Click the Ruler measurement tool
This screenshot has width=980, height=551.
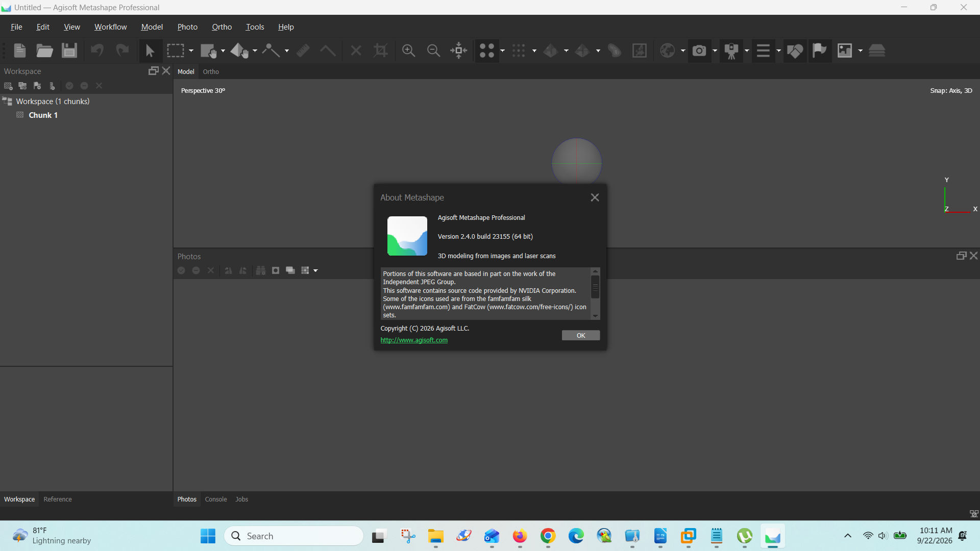303,51
